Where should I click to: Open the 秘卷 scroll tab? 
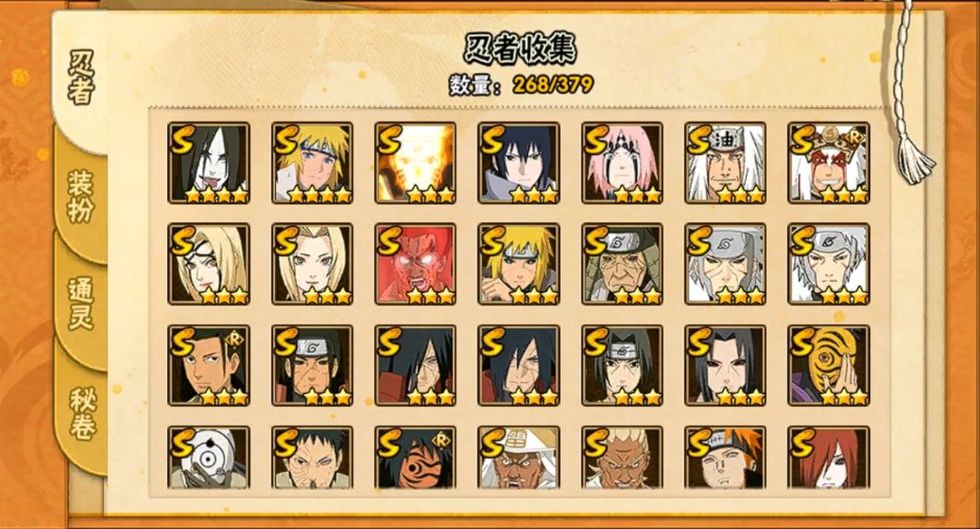(82, 414)
